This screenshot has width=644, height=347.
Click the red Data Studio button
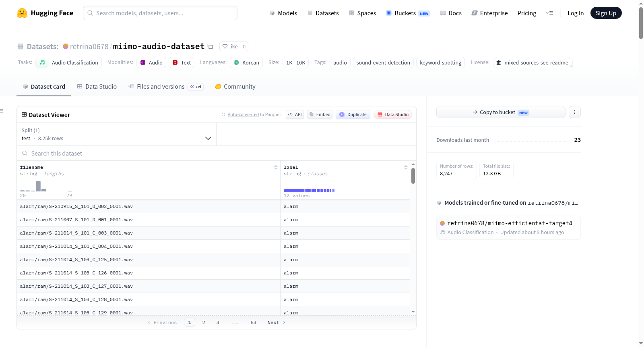click(x=392, y=114)
